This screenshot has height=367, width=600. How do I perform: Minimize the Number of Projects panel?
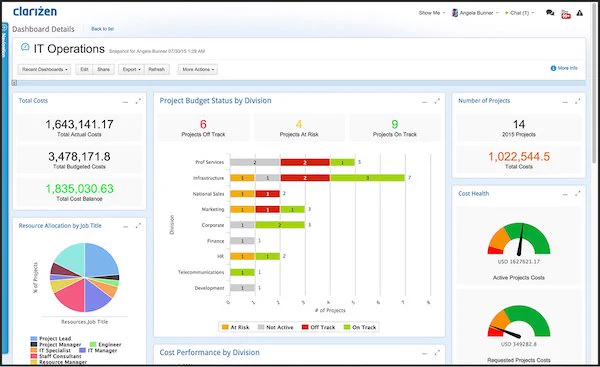coord(565,102)
